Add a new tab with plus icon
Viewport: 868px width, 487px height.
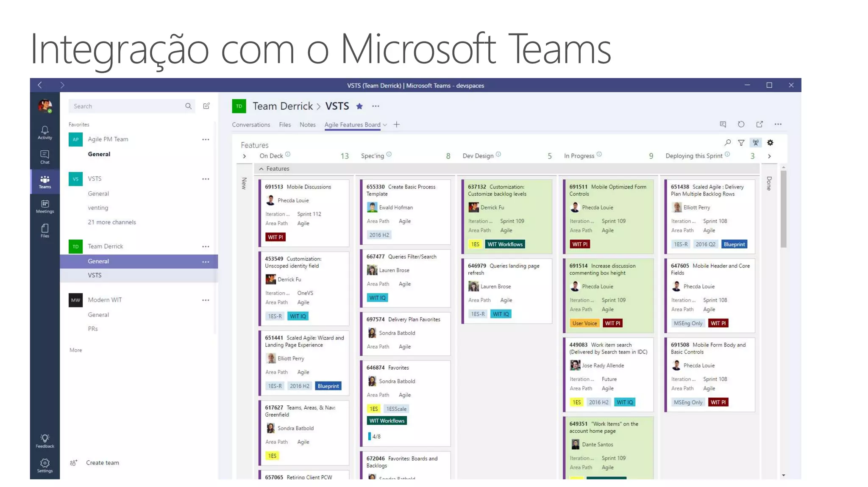[x=396, y=125]
